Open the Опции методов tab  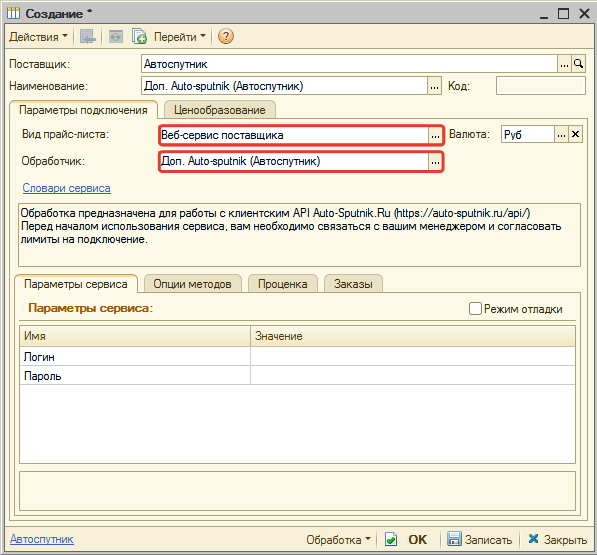[192, 284]
